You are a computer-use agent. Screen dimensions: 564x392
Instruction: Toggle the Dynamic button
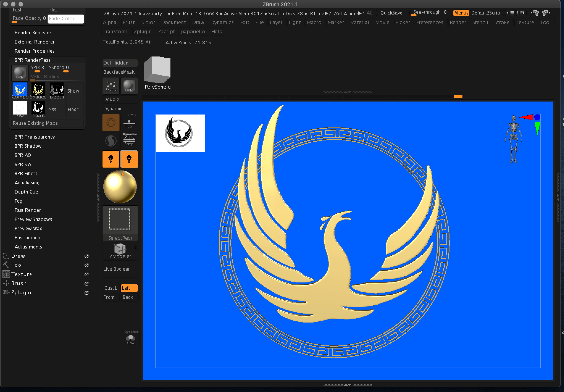coord(120,109)
